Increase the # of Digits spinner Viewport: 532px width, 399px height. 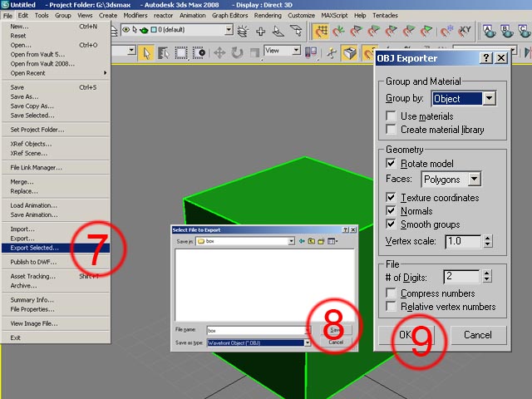pyautogui.click(x=487, y=273)
